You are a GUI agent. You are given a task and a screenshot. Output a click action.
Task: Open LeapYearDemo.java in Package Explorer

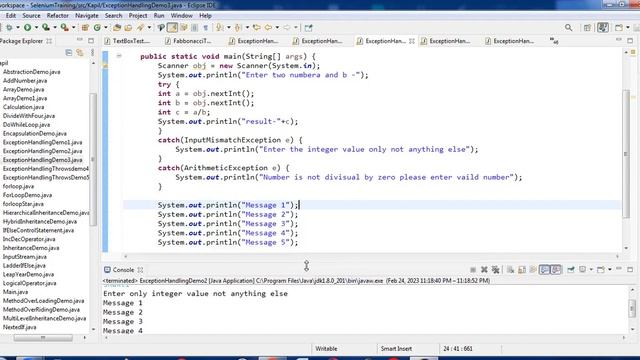pos(28,274)
